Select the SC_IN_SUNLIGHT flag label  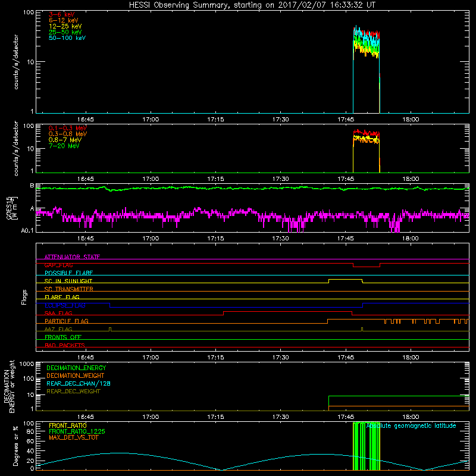point(68,281)
